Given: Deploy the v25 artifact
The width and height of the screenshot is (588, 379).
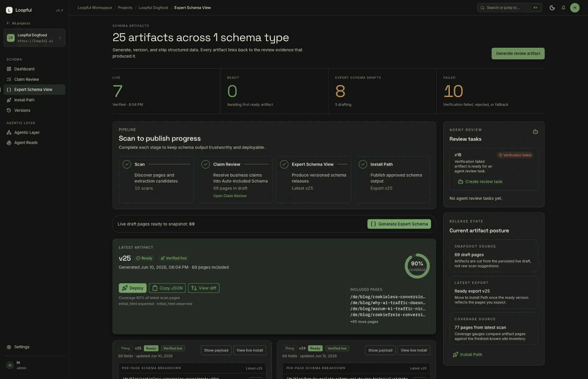Looking at the screenshot, I should click(133, 288).
